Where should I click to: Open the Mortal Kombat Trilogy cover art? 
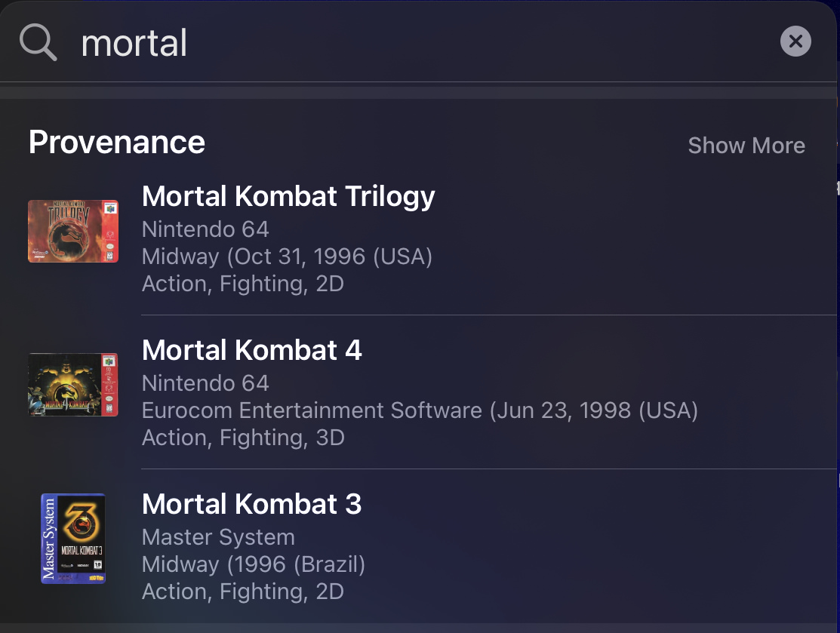tap(73, 232)
